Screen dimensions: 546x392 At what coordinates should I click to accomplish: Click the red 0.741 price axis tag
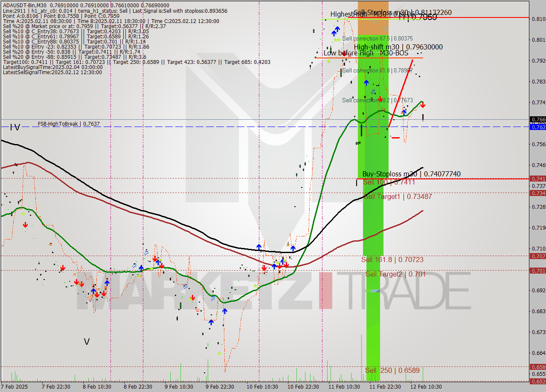537,179
